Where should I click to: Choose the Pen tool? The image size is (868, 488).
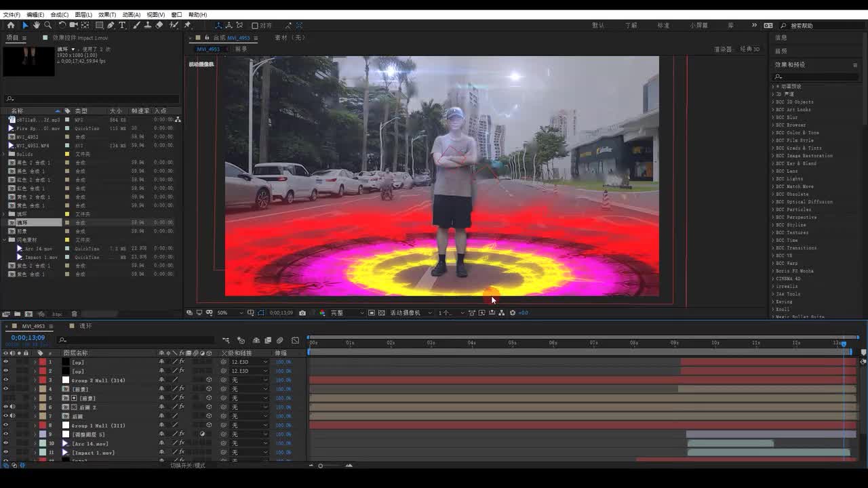point(111,25)
